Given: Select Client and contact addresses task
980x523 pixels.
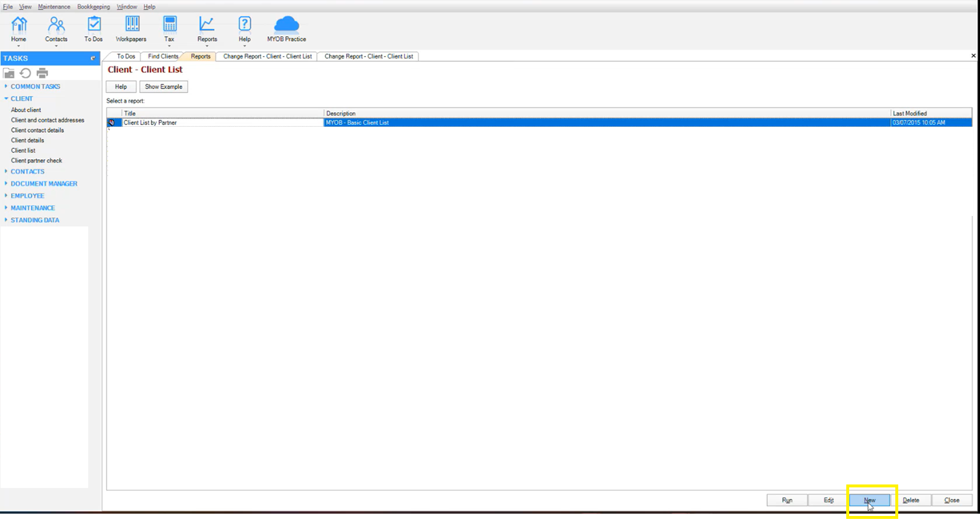Looking at the screenshot, I should coord(47,120).
